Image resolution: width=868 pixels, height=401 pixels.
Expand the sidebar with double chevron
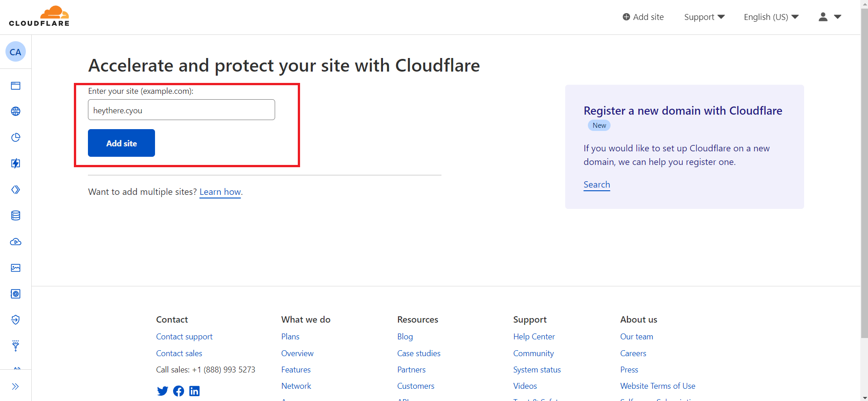point(15,387)
